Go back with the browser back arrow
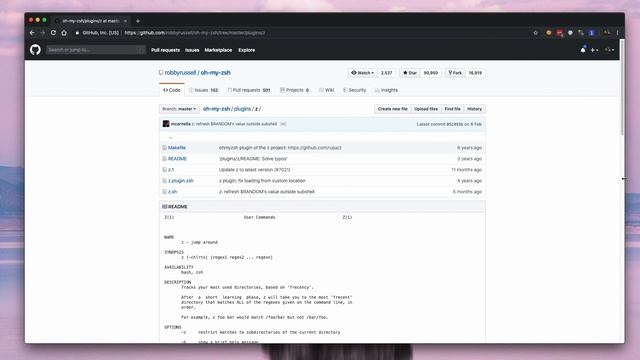The image size is (640, 360). coord(32,33)
